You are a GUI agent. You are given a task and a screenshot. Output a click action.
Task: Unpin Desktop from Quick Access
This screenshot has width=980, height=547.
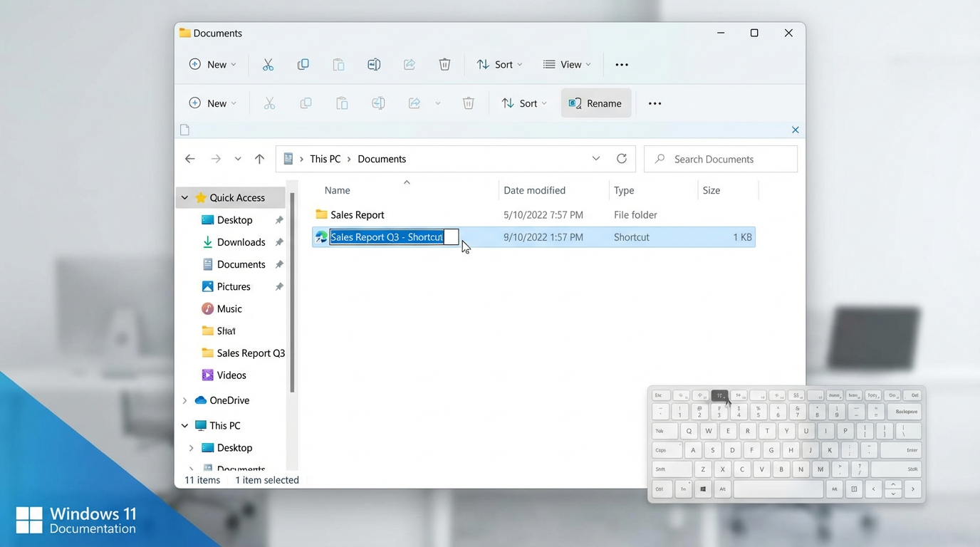(278, 220)
